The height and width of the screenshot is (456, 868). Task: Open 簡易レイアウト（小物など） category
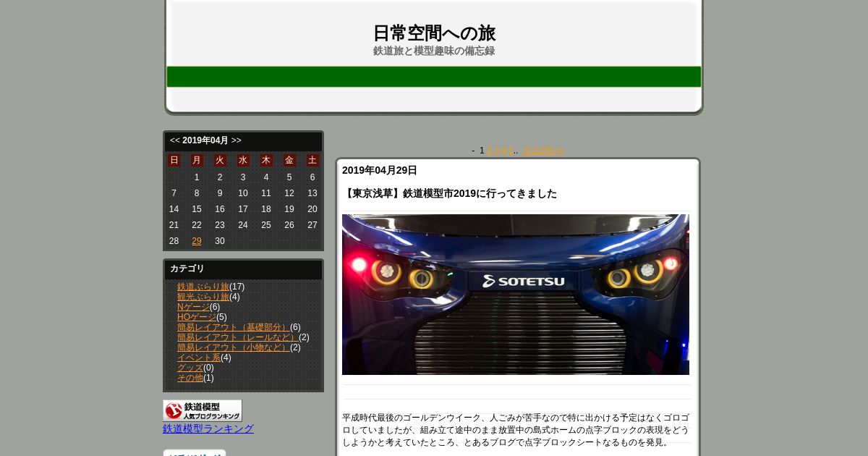coord(234,347)
